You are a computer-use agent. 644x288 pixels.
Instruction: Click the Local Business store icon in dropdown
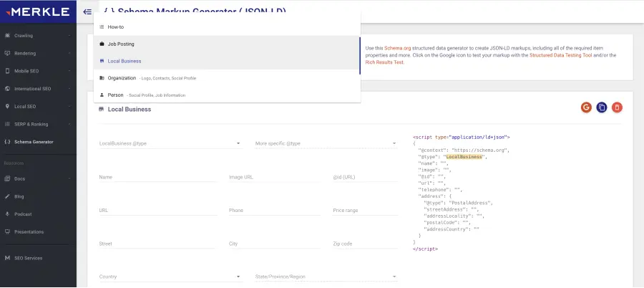pyautogui.click(x=102, y=61)
